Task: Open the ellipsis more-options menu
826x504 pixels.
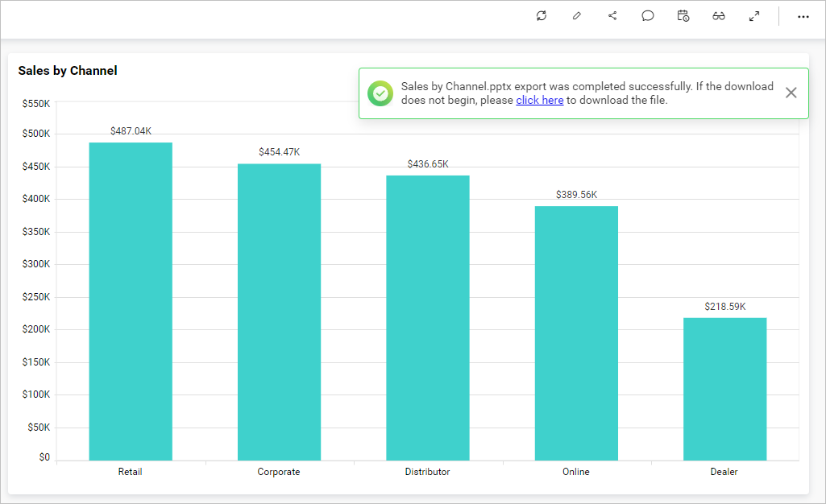Action: (x=803, y=16)
